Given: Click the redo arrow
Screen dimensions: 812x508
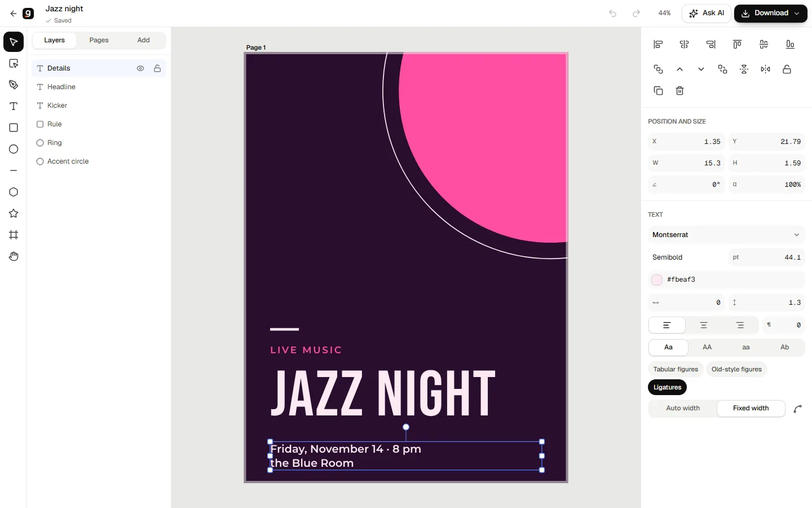Looking at the screenshot, I should click(x=636, y=14).
